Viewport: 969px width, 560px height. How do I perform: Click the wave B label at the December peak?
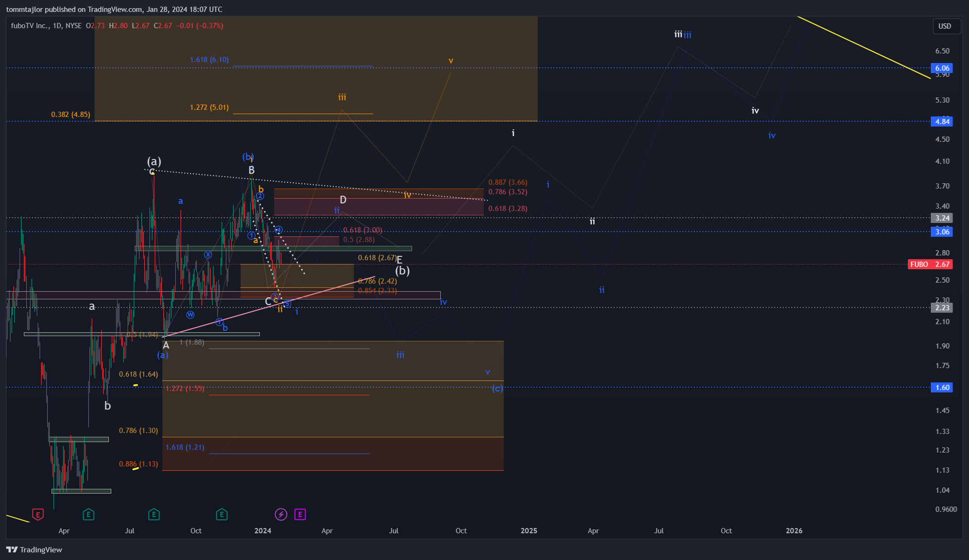252,170
